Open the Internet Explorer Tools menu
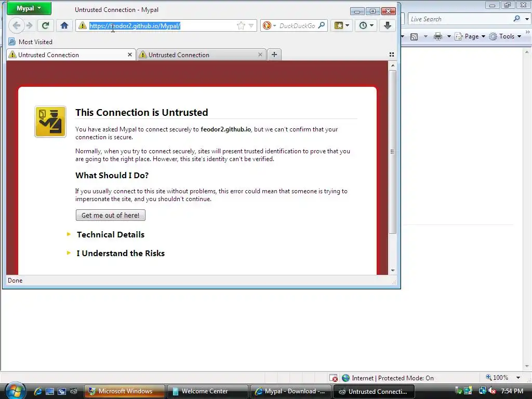 (505, 36)
